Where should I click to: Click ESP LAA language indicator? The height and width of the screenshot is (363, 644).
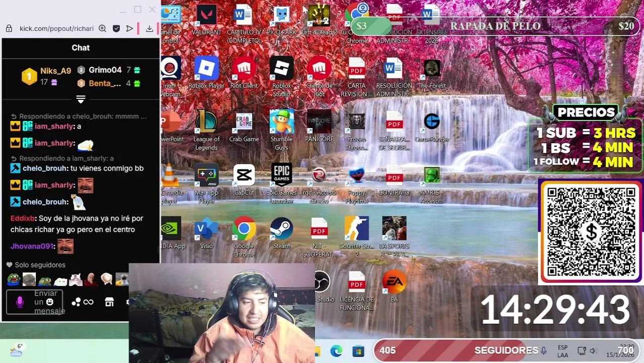pyautogui.click(x=563, y=351)
